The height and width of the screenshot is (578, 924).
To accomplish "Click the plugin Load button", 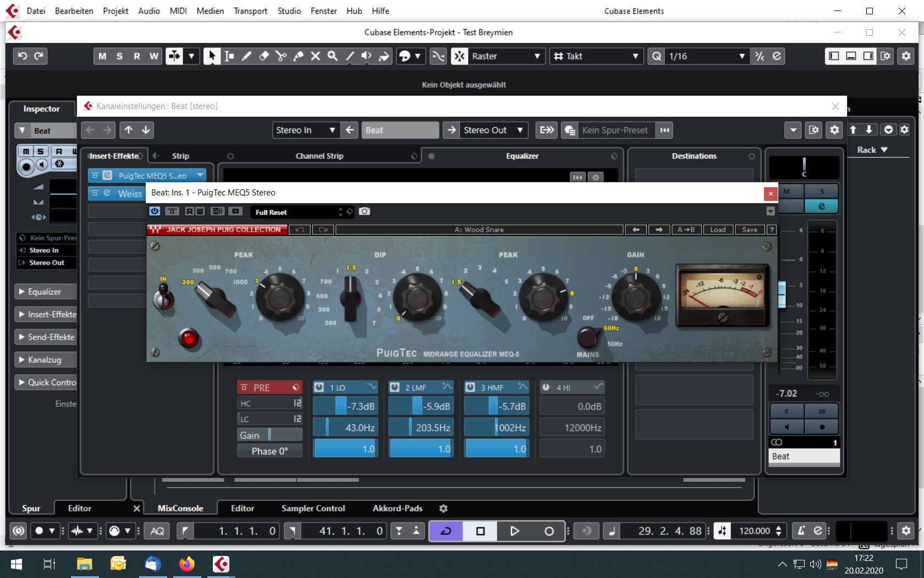I will click(718, 230).
